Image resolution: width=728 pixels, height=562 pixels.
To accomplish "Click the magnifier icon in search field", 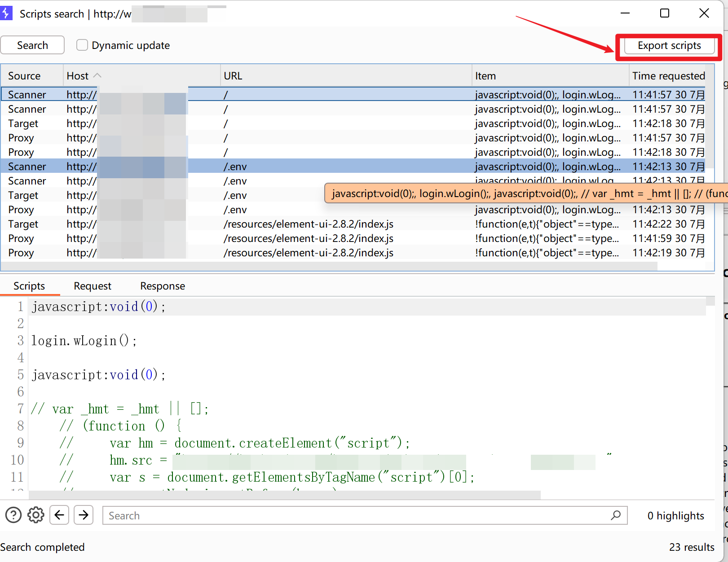I will point(616,515).
